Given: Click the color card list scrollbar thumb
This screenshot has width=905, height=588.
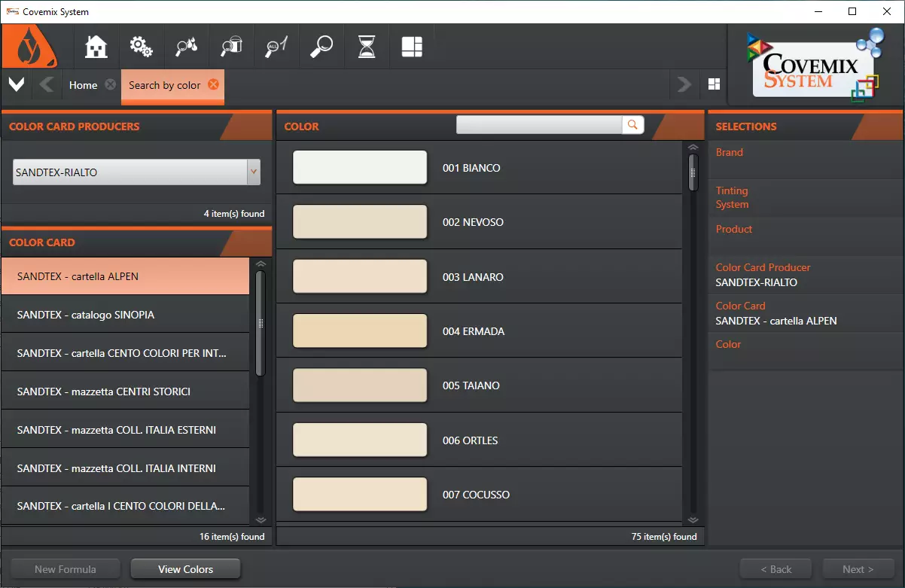Looking at the screenshot, I should tap(261, 323).
